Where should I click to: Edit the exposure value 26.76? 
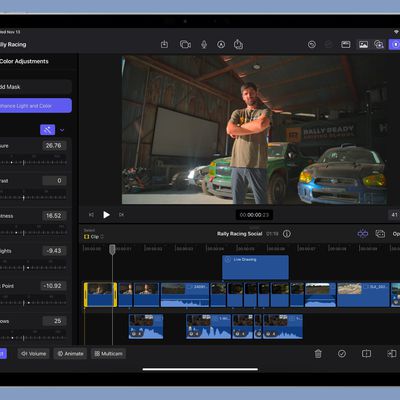[54, 145]
